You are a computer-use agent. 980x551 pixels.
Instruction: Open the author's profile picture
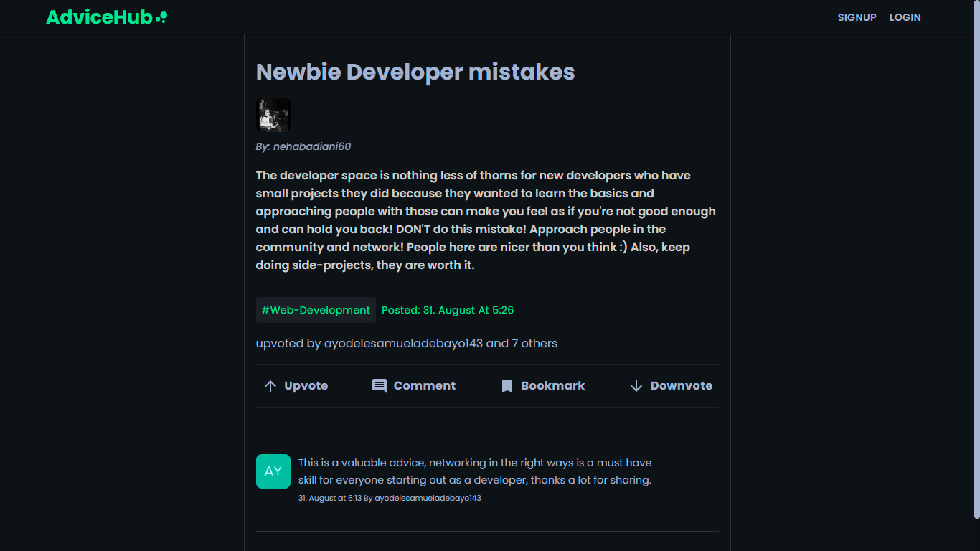[273, 115]
